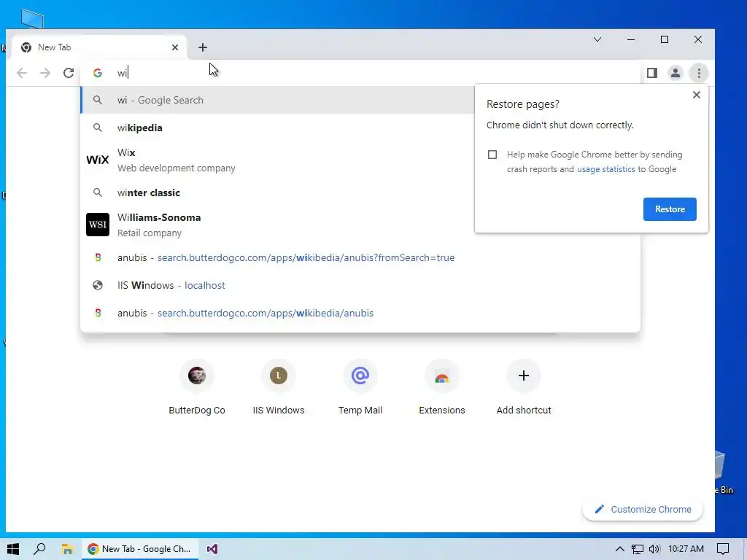Open anubis link with fromSearch=true
747x560 pixels.
pos(360,257)
